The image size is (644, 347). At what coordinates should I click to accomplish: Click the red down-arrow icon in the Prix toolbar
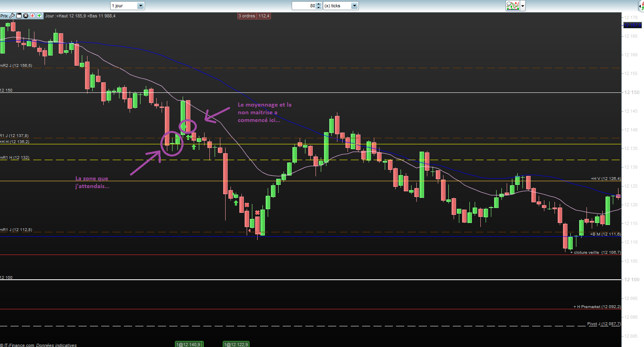33,16
